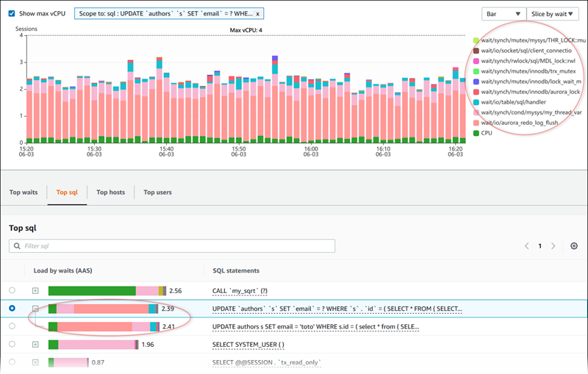Screen dimensions: 588x374
Task: Click the green CPU legend swatch
Action: tap(476, 133)
